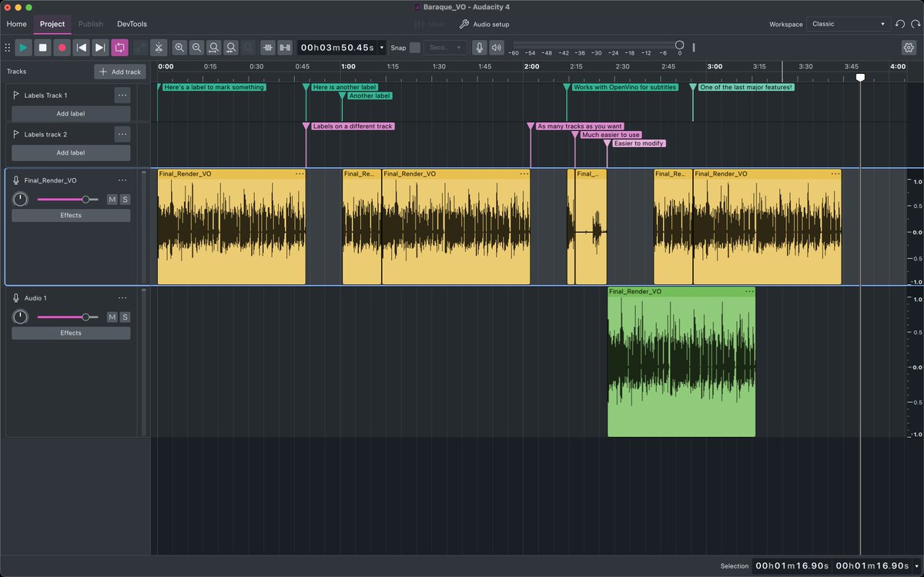Click the microphone icon of Final_Render_VO track
The width and height of the screenshot is (924, 577).
(x=16, y=180)
